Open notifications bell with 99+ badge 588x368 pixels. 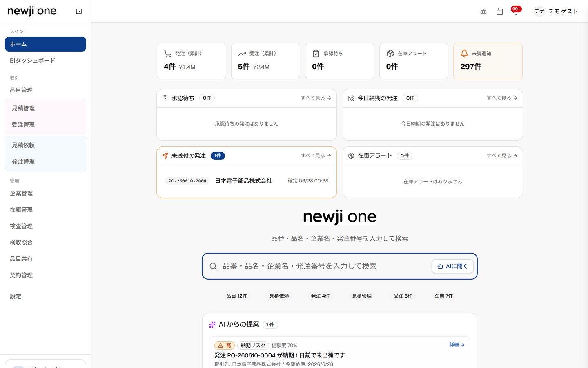[516, 11]
